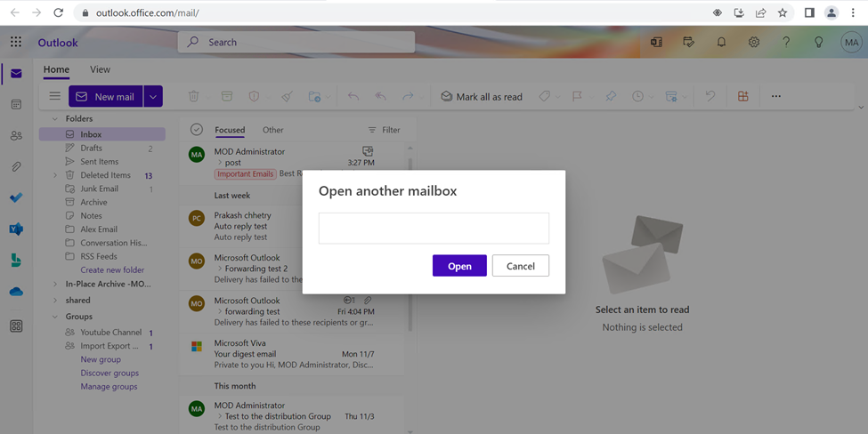The height and width of the screenshot is (434, 868).
Task: Click the Pin icon in toolbar
Action: (611, 96)
